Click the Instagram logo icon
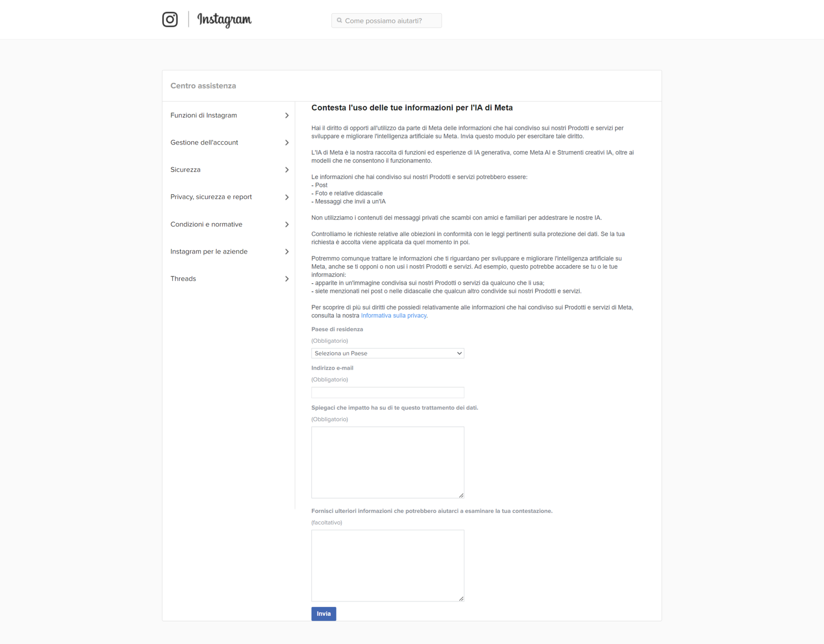Screen dimensions: 824x644 pos(170,19)
